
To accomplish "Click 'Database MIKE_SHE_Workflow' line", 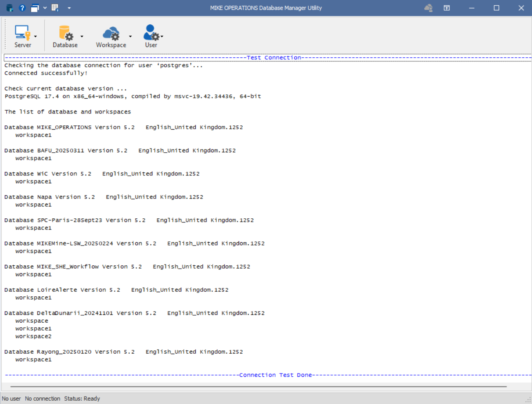I will 127,267.
